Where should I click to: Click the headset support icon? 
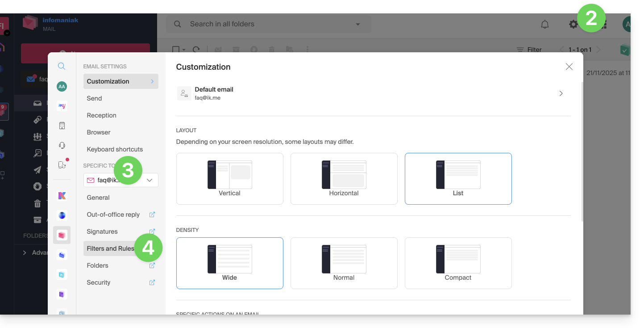tap(62, 145)
